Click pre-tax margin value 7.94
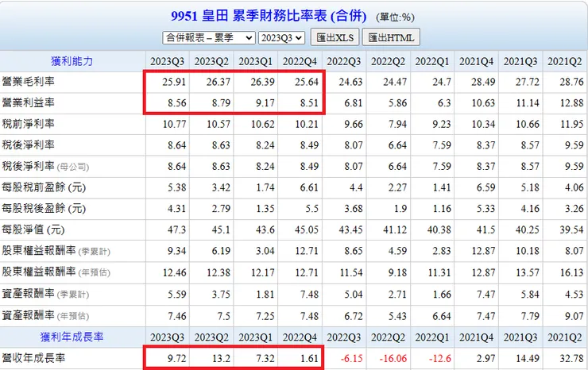Screen dimensions: 588x370 click(397, 124)
